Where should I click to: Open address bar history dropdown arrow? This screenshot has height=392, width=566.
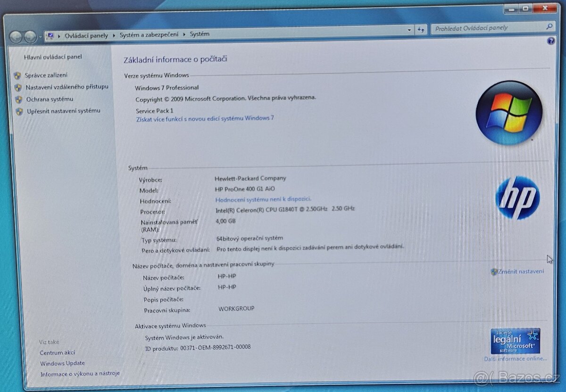click(x=409, y=30)
